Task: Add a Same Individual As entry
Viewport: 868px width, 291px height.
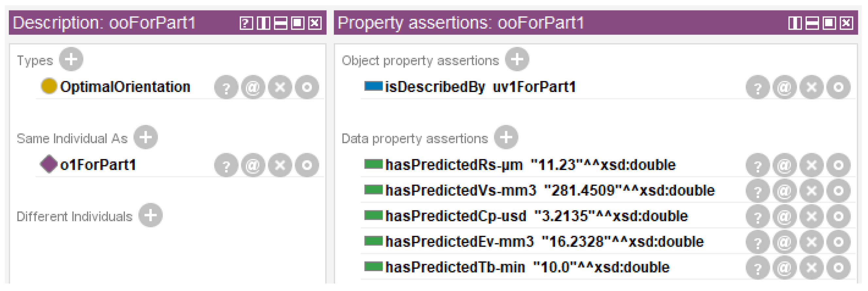Action: [x=145, y=137]
